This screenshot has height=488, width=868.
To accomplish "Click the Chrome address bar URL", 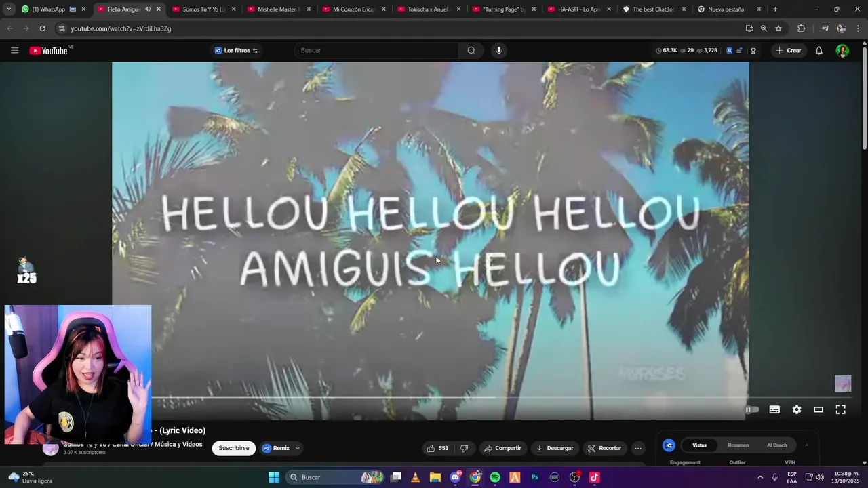I will pyautogui.click(x=121, y=28).
